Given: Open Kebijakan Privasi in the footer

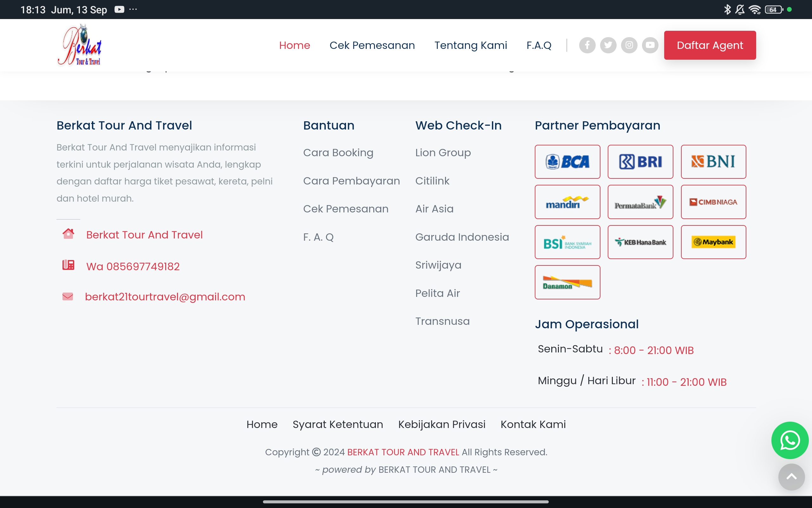Looking at the screenshot, I should coord(442,424).
